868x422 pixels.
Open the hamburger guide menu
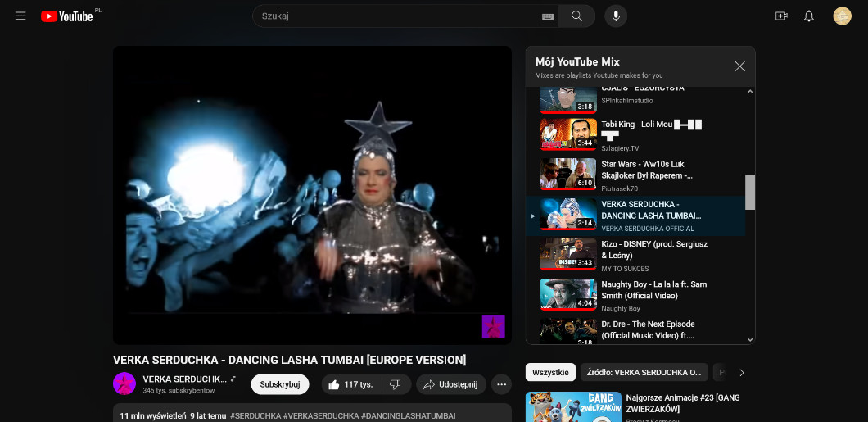tap(20, 16)
